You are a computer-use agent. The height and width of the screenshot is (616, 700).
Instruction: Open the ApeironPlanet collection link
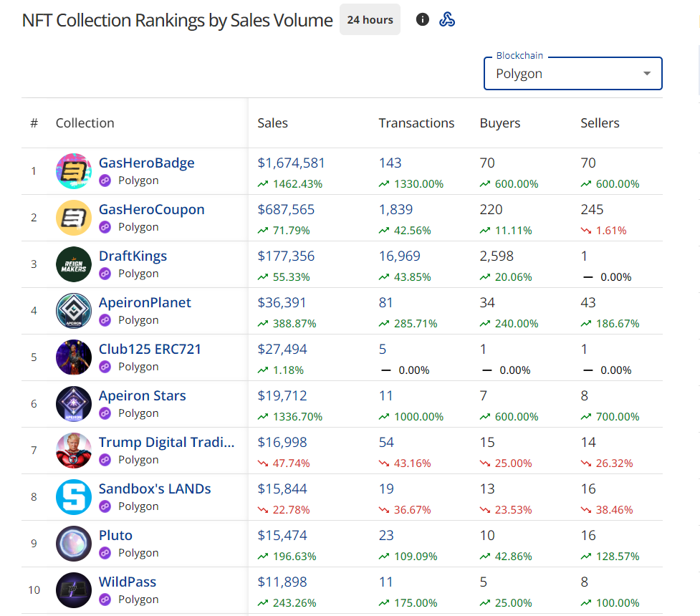point(145,303)
